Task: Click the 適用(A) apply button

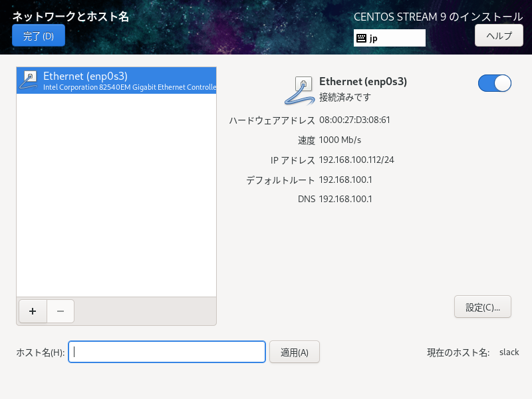Action: pos(295,352)
